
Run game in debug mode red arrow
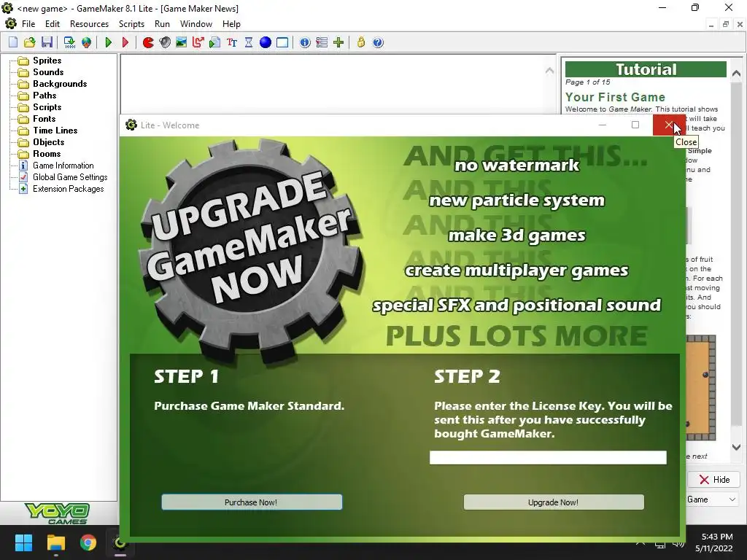[125, 42]
